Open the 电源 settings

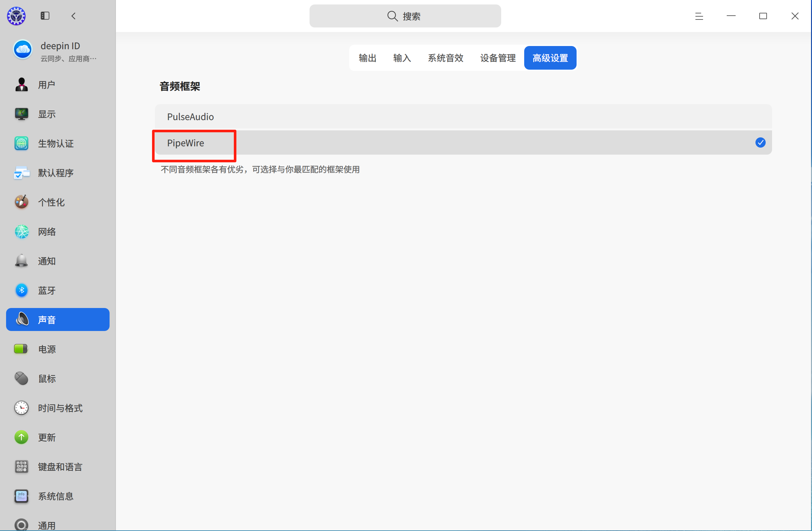(58, 349)
